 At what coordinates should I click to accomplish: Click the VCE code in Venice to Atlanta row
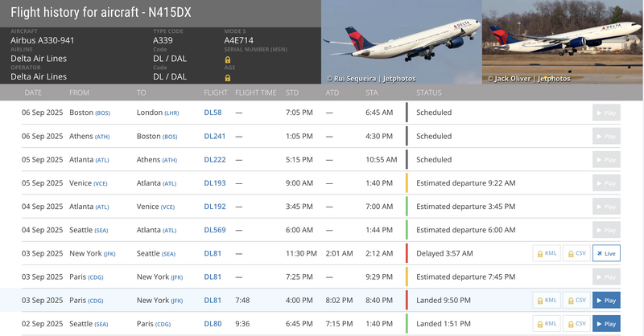[x=101, y=183]
